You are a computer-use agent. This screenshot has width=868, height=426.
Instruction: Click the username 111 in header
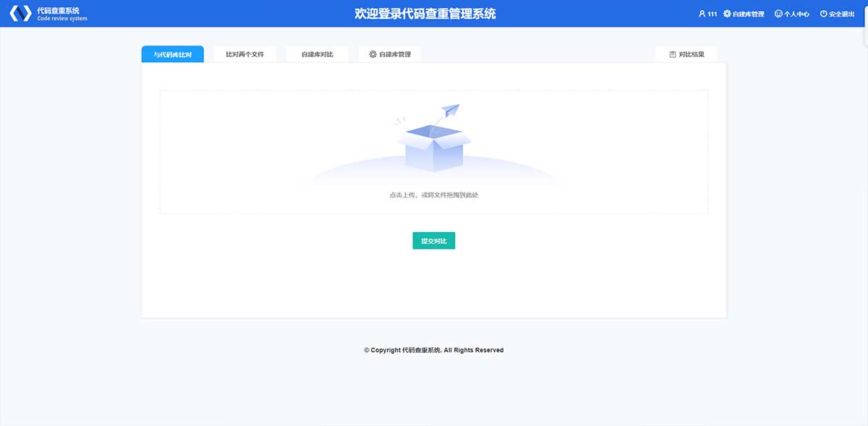click(x=712, y=14)
